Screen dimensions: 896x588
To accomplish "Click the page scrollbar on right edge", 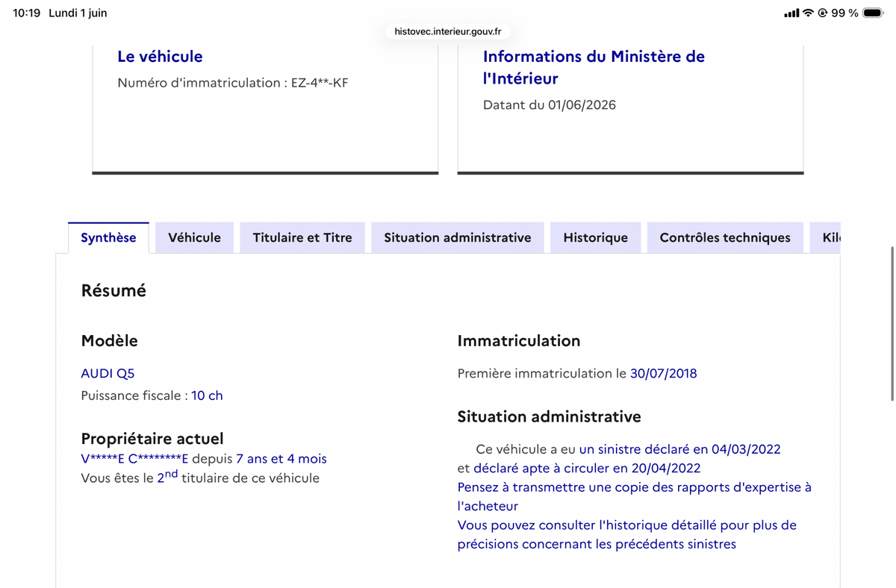I will [892, 324].
